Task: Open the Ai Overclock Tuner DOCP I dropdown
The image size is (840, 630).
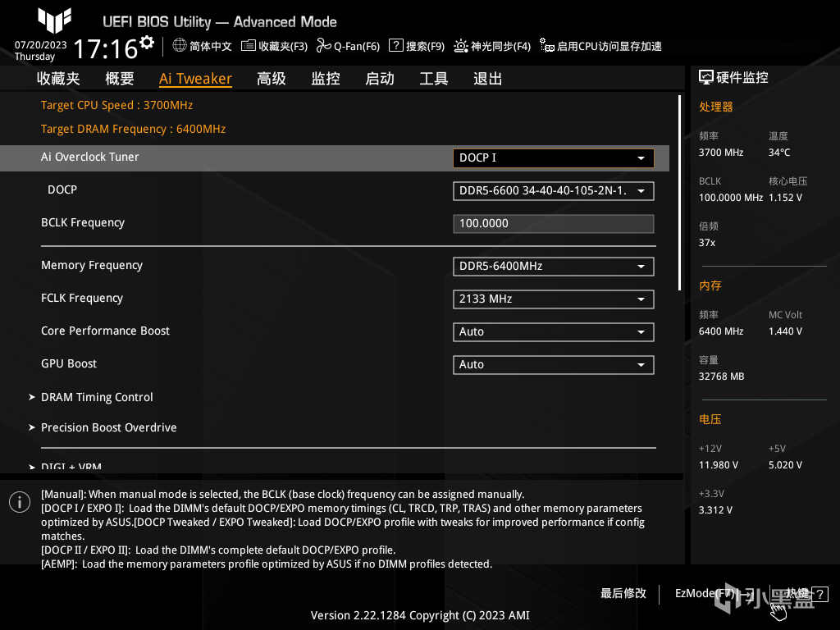Action: (554, 158)
